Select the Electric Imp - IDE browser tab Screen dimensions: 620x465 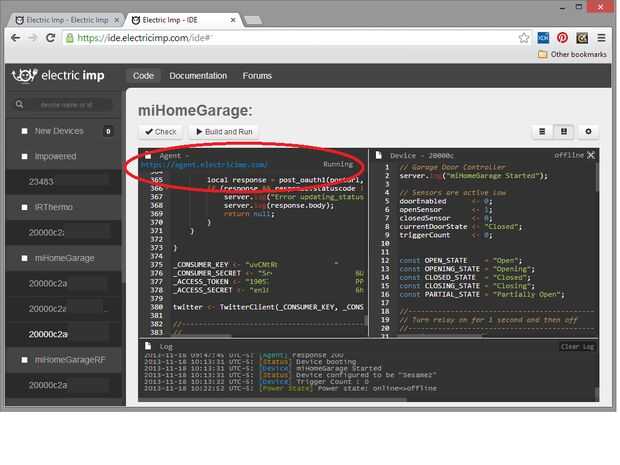coord(184,20)
